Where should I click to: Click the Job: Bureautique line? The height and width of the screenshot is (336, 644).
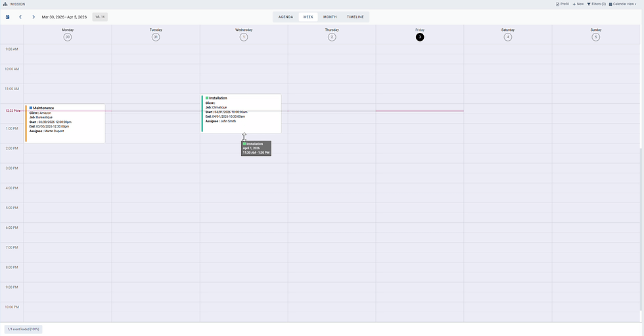coord(41,118)
